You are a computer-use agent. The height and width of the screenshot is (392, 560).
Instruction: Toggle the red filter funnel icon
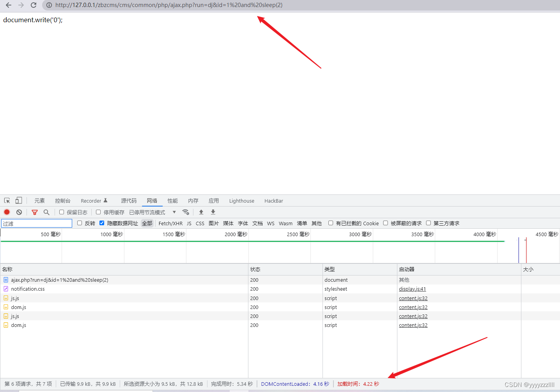(35, 212)
